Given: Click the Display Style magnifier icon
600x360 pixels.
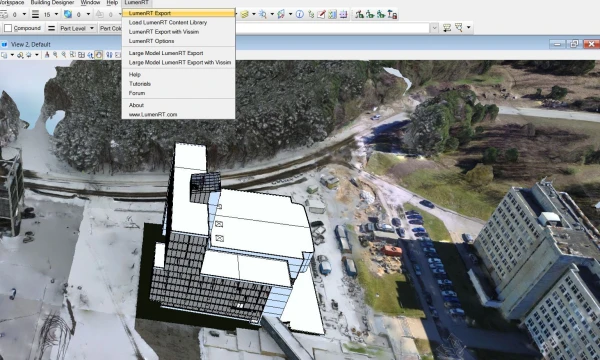Looking at the screenshot, I should (20, 55).
